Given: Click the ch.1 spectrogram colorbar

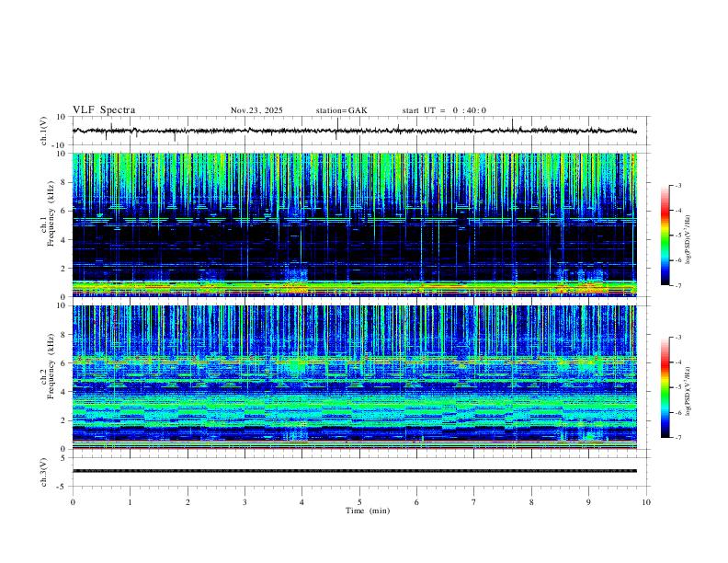Looking at the screenshot, I should (x=665, y=236).
